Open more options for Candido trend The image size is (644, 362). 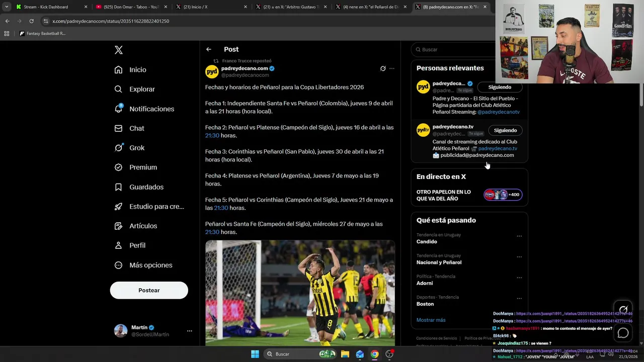pyautogui.click(x=519, y=236)
